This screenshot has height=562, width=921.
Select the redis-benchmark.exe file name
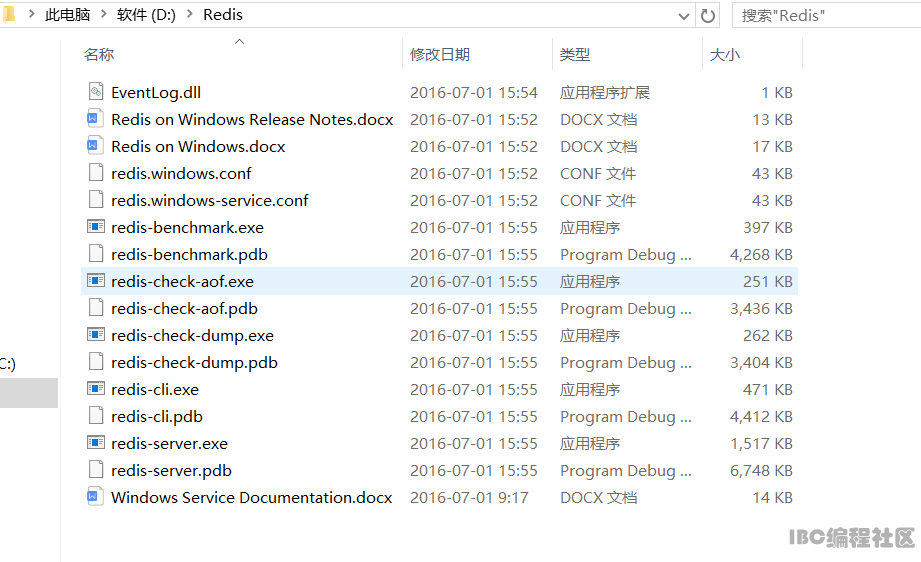click(187, 227)
